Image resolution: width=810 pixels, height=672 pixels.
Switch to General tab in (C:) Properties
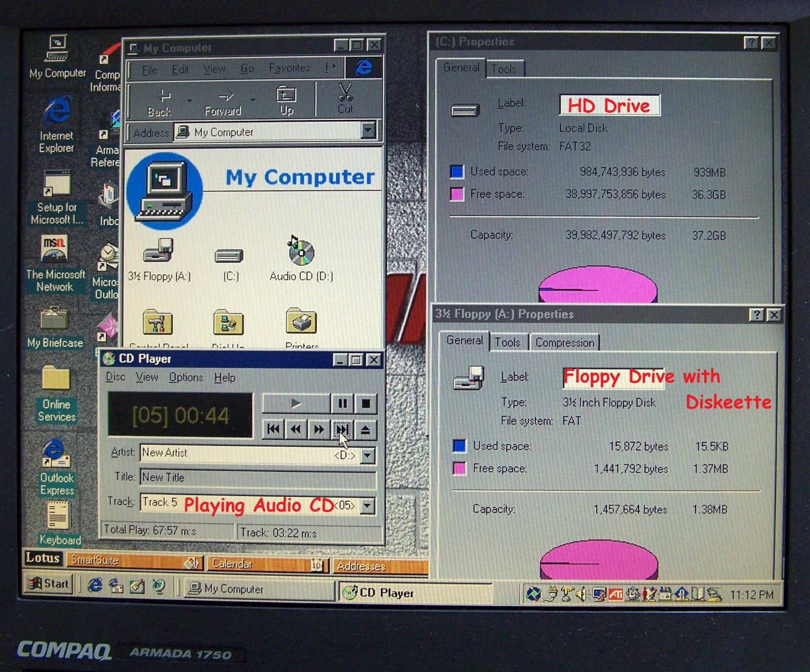click(x=461, y=67)
